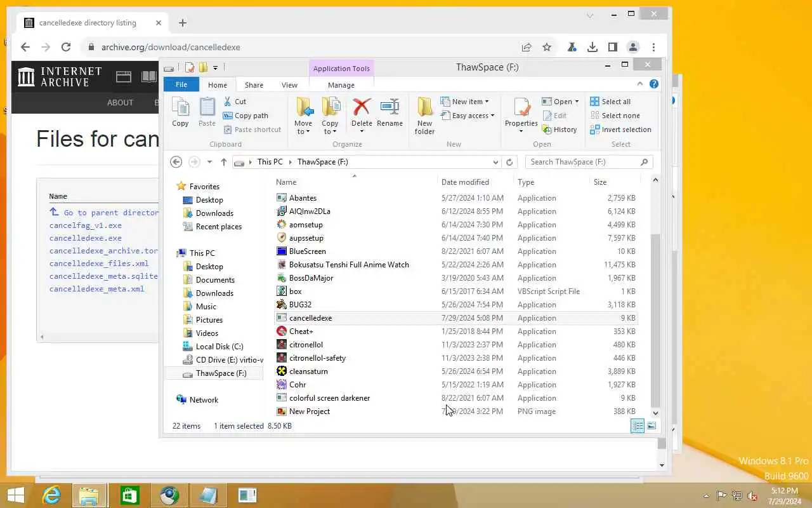
Task: Click cancelfag_v1.exe link
Action: [x=85, y=225]
